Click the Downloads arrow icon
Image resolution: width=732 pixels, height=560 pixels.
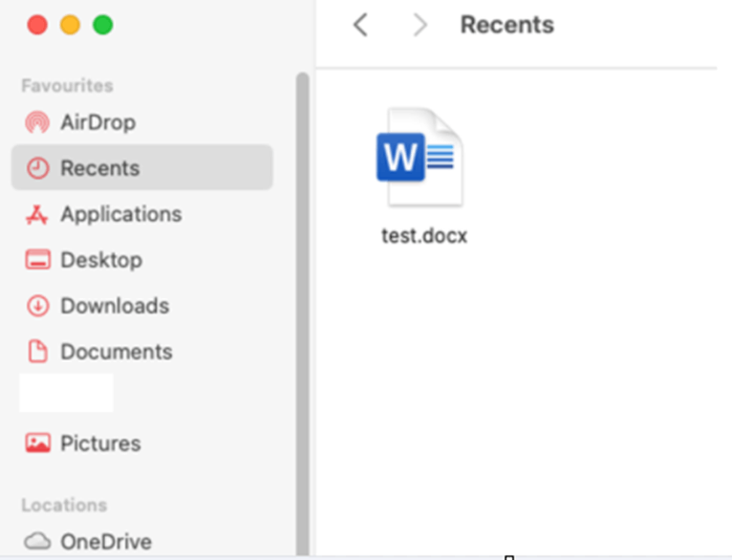[37, 306]
